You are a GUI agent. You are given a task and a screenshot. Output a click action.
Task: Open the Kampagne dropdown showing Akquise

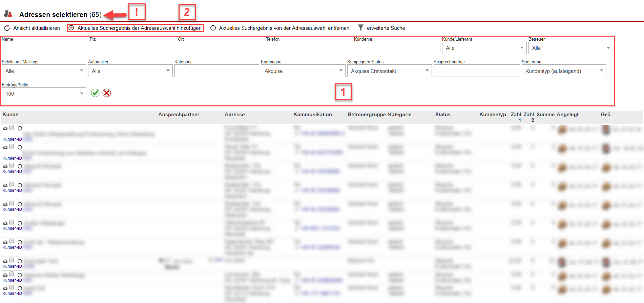303,71
